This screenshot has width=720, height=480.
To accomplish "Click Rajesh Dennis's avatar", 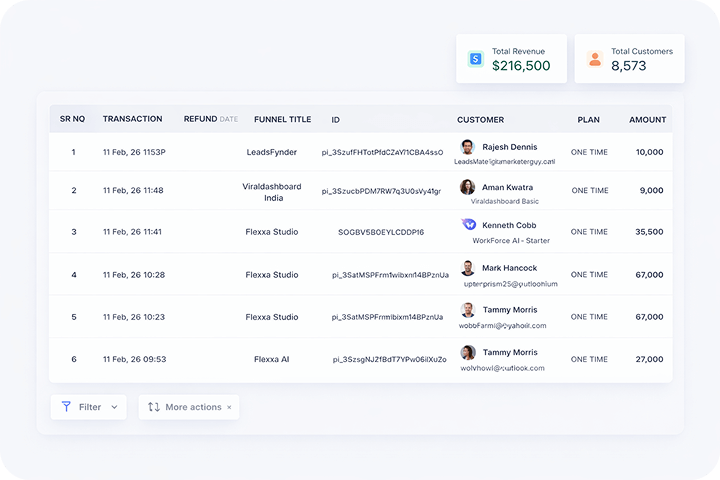I will (x=468, y=147).
